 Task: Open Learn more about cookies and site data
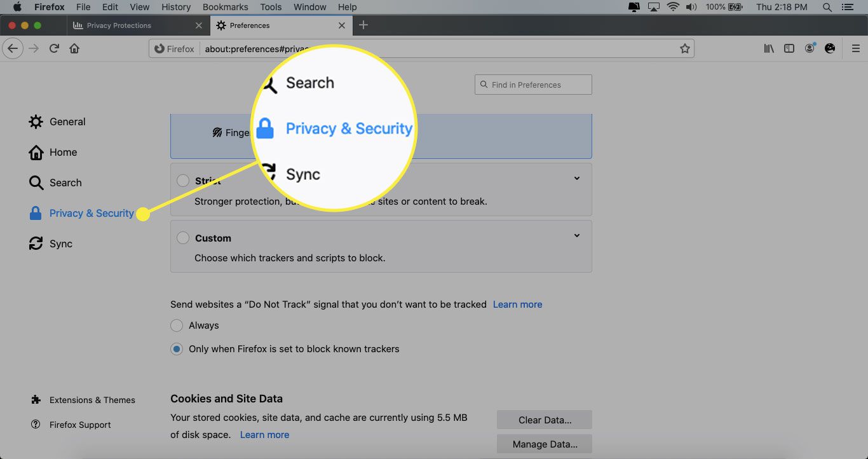[x=264, y=435]
